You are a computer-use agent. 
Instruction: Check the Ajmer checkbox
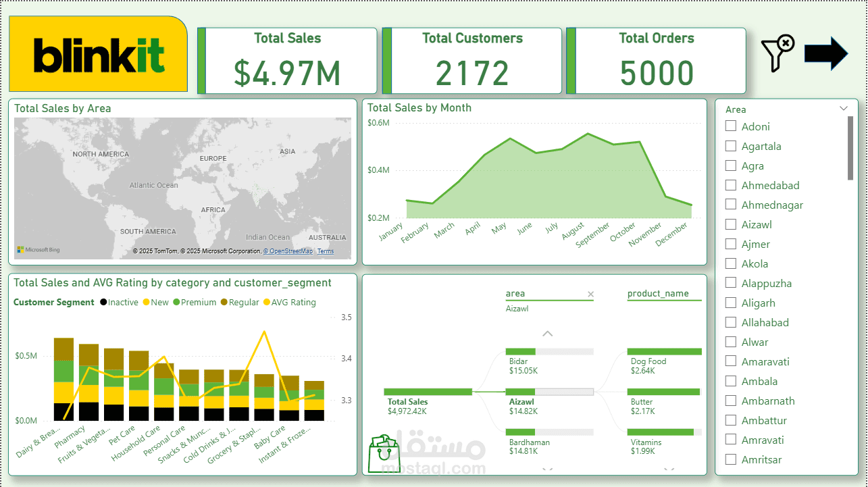(730, 243)
